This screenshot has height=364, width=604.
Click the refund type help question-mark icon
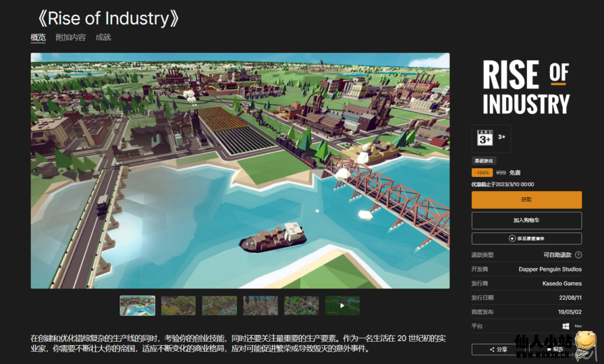(x=578, y=255)
